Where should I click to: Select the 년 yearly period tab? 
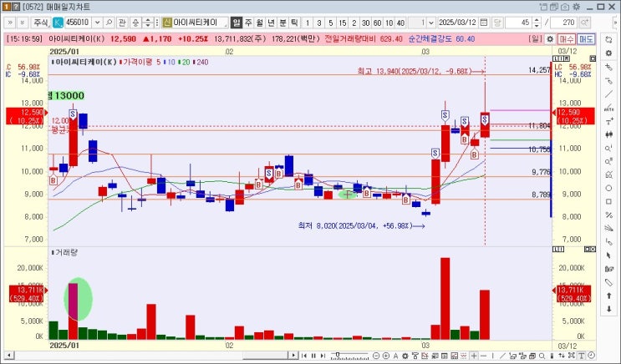[x=271, y=23]
